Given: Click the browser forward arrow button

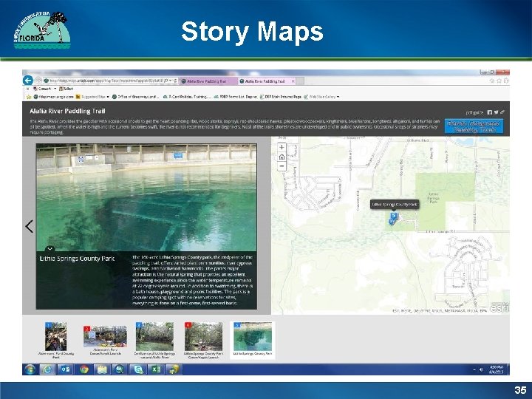Looking at the screenshot, I should (38, 81).
